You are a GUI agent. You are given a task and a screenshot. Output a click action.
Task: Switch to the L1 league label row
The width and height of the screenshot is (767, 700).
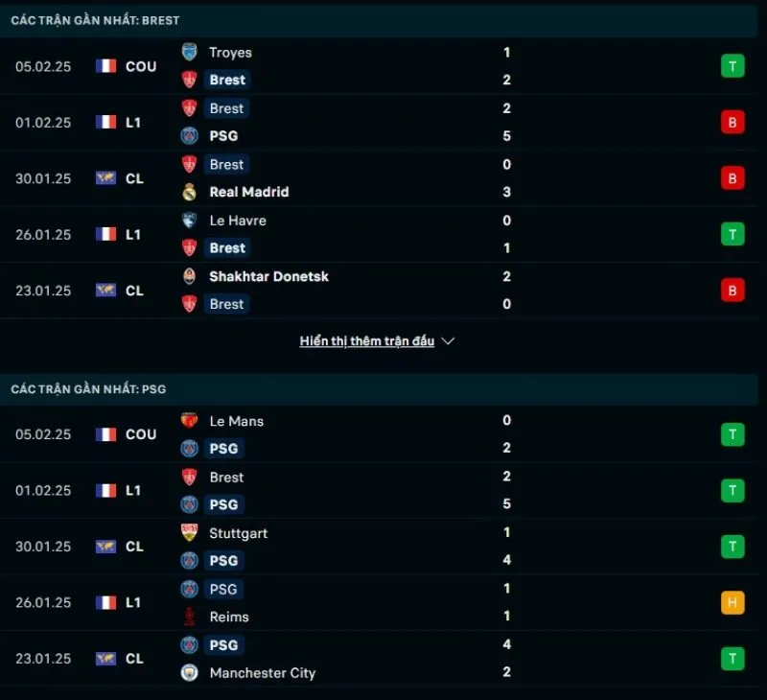(x=134, y=123)
